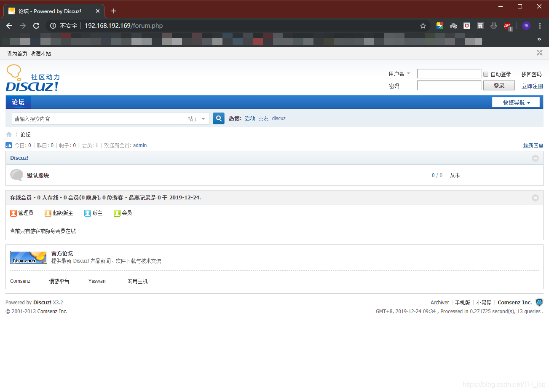Click the 手机版 footer link
Viewport: 549px width, 392px height.
(463, 303)
